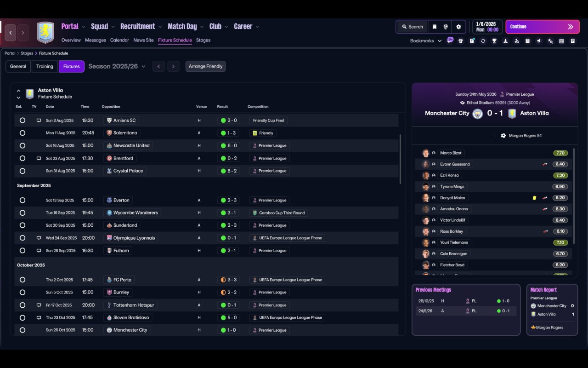Screen dimensions: 588x368
Task: Click the exclamation notice bookmark icon
Action: [x=472, y=41]
